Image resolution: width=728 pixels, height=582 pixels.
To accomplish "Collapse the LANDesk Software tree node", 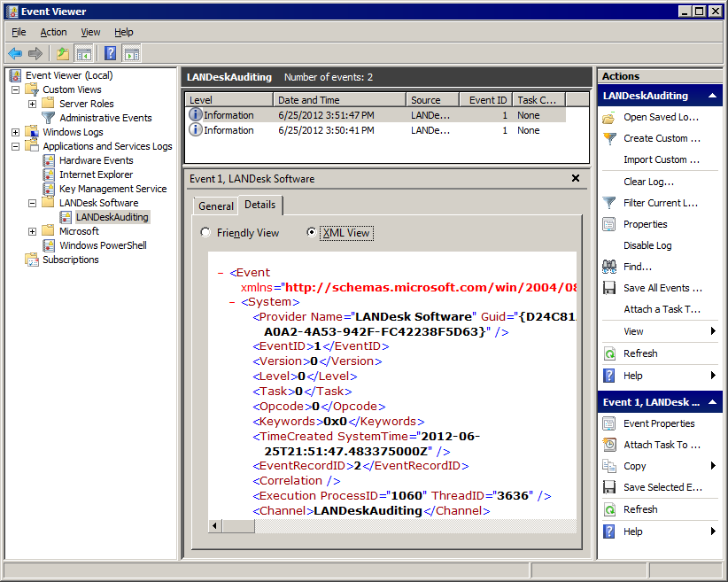I will pos(32,203).
